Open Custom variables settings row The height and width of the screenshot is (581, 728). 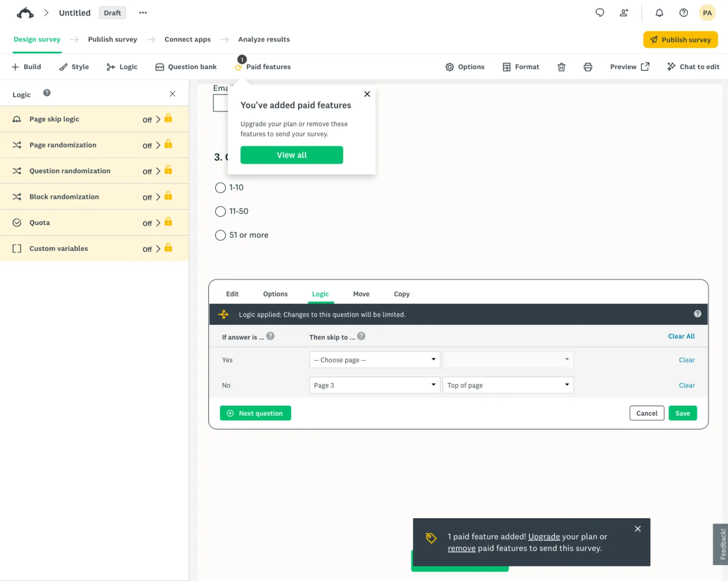tap(94, 249)
